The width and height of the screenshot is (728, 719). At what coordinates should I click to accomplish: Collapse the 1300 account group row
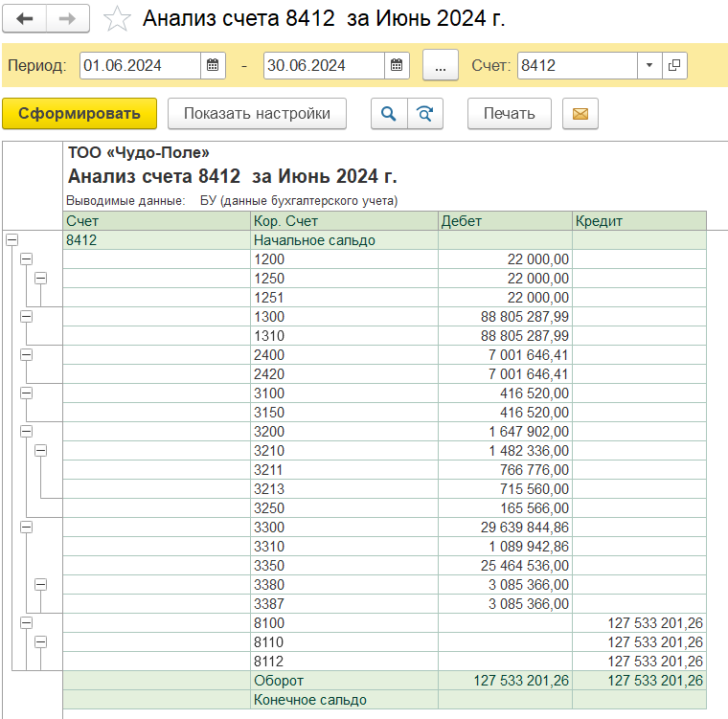[x=26, y=317]
